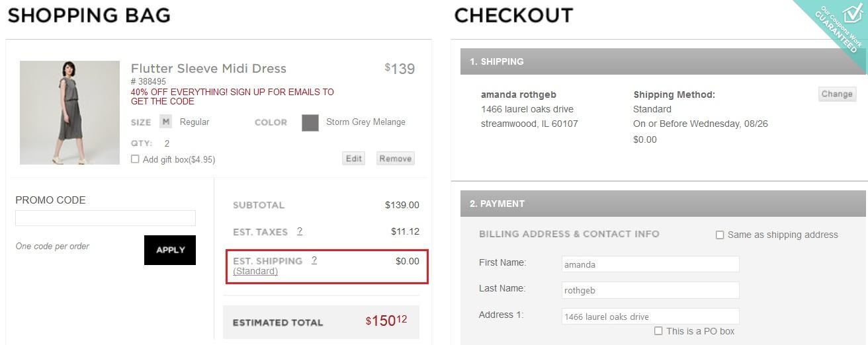Screen dimensions: 868x345
Task: Click the Apply promo code button
Action: coord(170,250)
